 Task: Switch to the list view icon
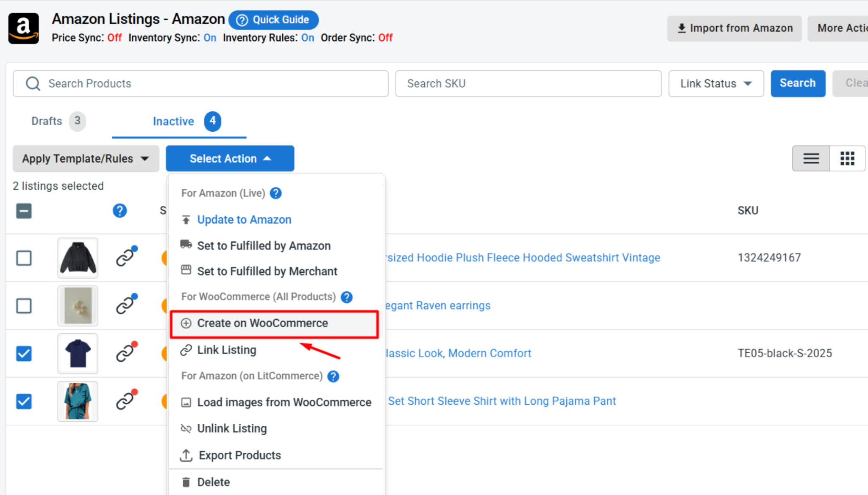coord(811,158)
